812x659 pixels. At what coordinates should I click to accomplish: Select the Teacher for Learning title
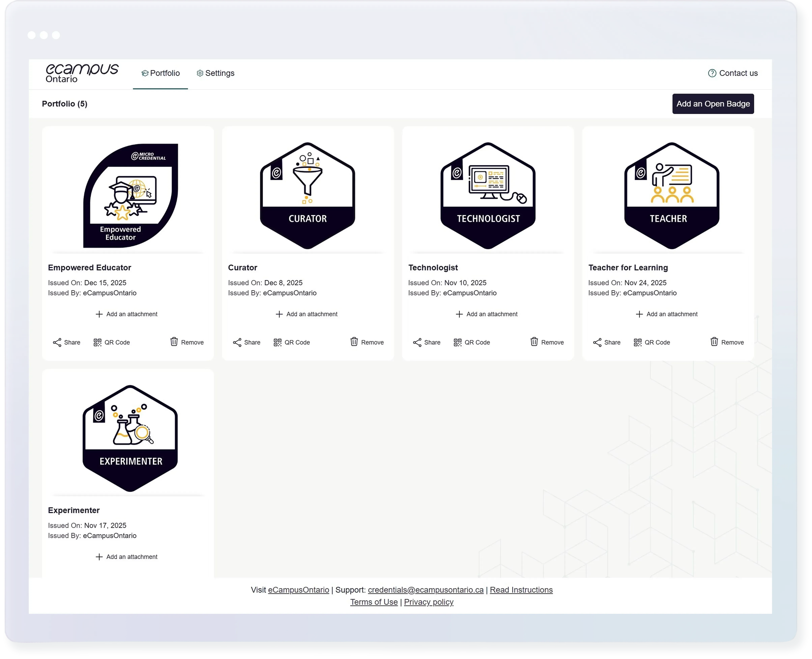628,268
